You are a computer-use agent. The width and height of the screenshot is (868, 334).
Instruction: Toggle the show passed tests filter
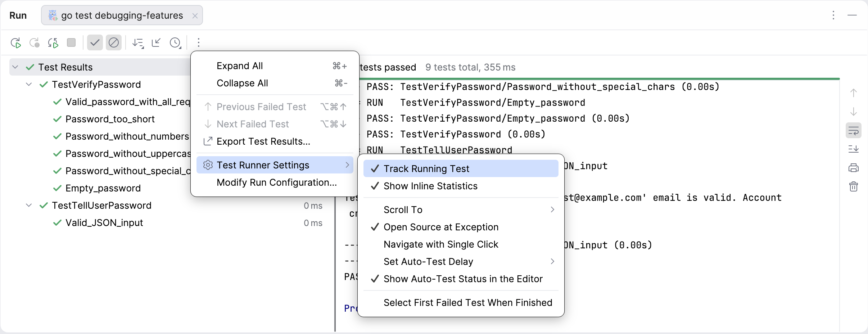95,42
